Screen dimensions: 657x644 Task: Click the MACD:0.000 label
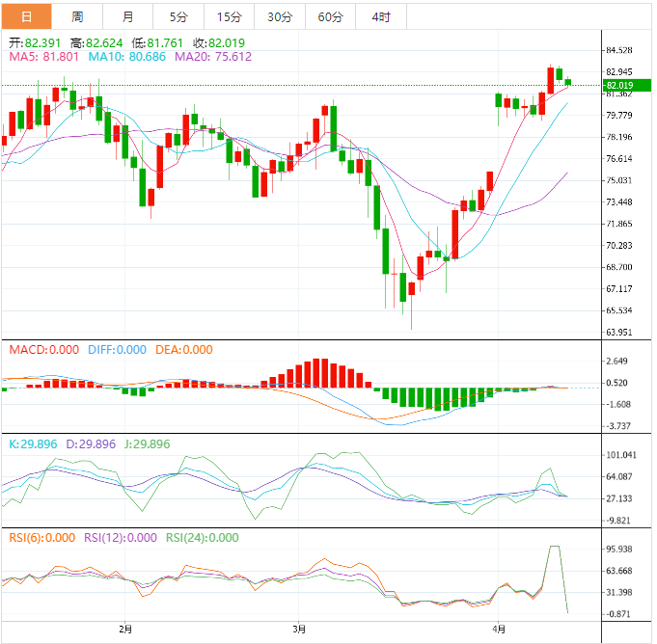pyautogui.click(x=43, y=350)
